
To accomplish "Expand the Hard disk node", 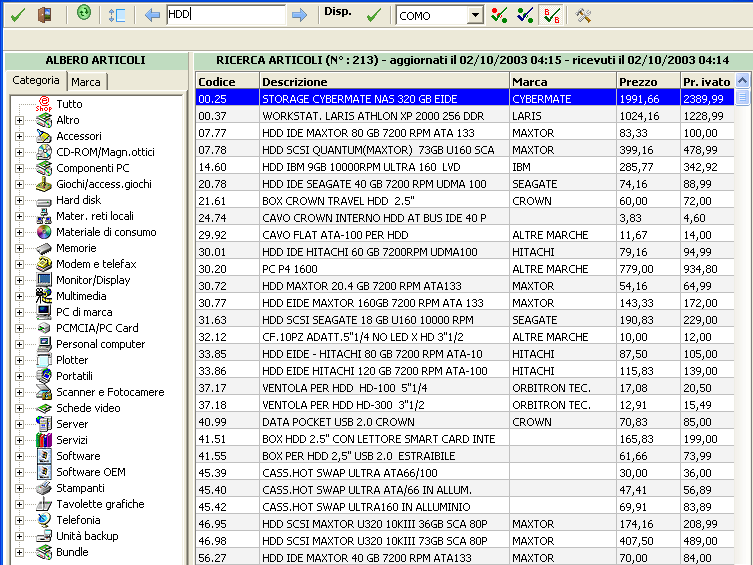I will 19,200.
